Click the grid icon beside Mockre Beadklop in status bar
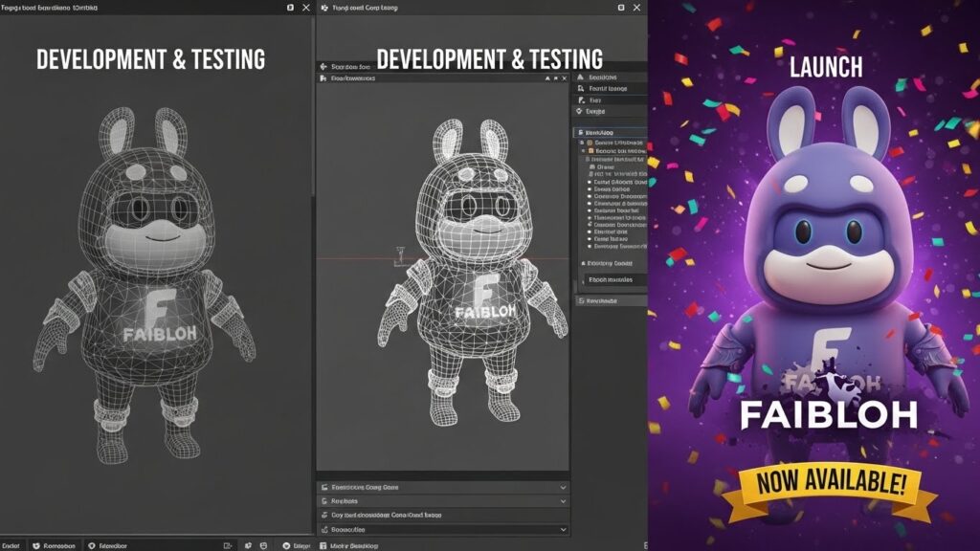The width and height of the screenshot is (980, 551). (322, 545)
